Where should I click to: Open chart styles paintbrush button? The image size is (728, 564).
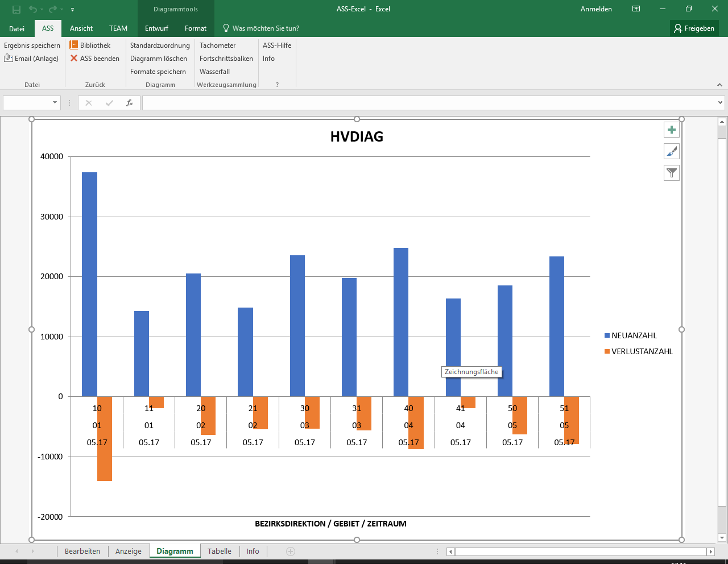672,151
